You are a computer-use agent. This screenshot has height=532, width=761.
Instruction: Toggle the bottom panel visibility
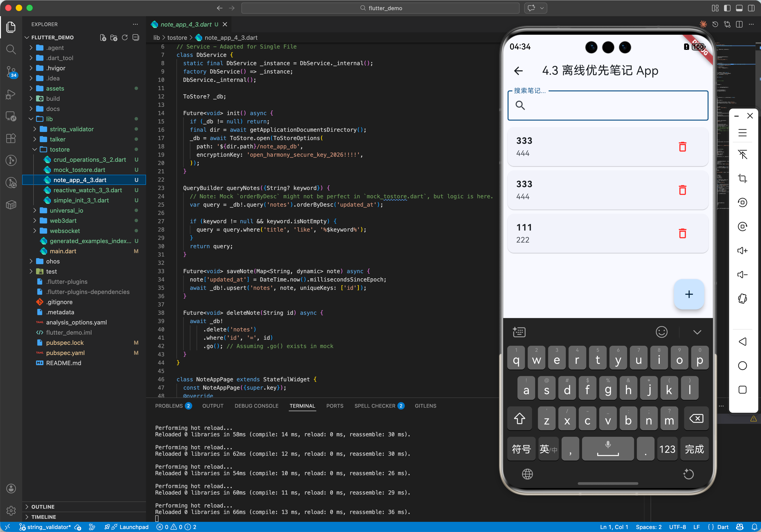coord(739,8)
